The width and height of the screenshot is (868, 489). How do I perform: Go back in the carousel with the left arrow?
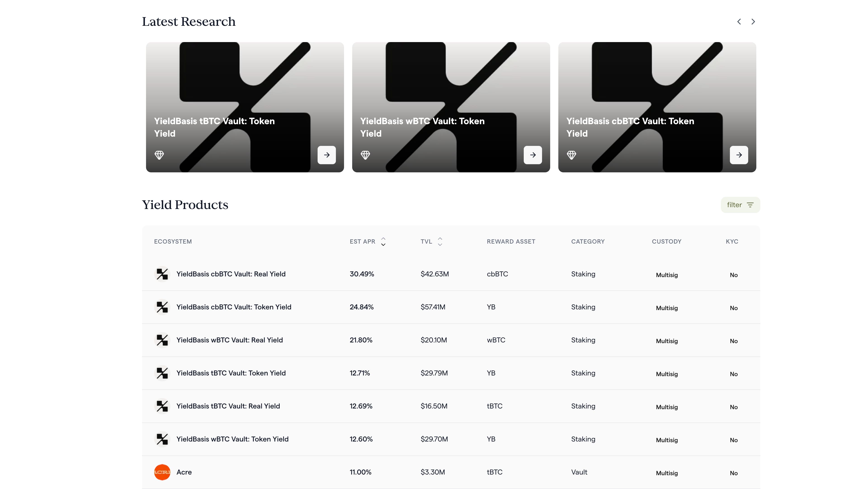click(739, 21)
